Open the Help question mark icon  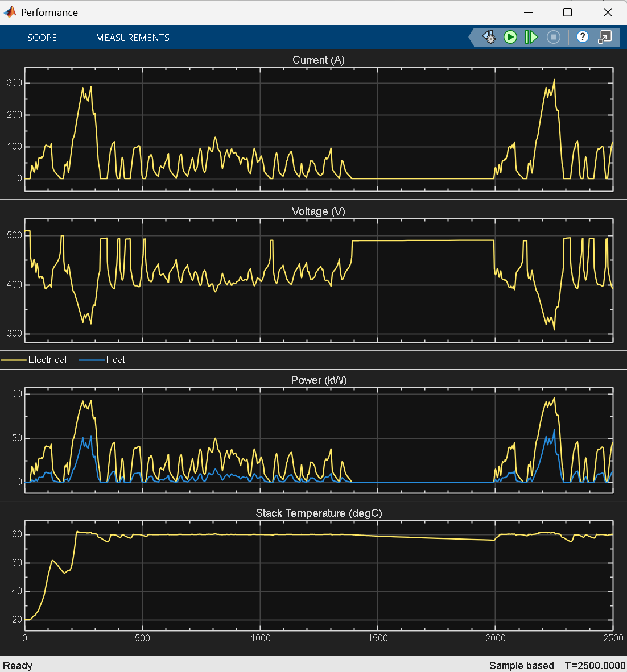[583, 37]
